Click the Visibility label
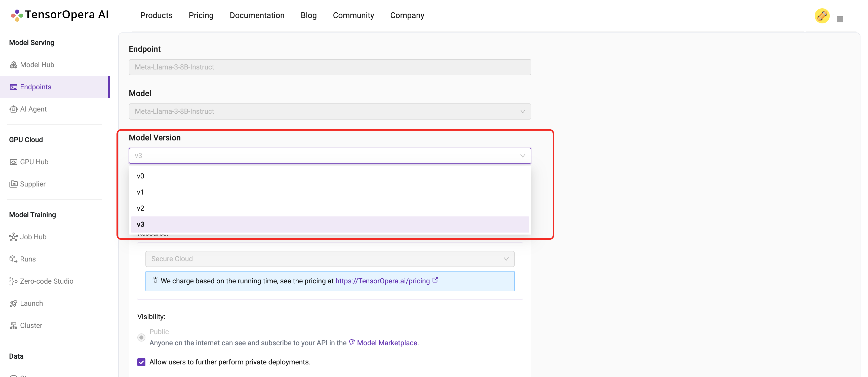 [x=151, y=317]
